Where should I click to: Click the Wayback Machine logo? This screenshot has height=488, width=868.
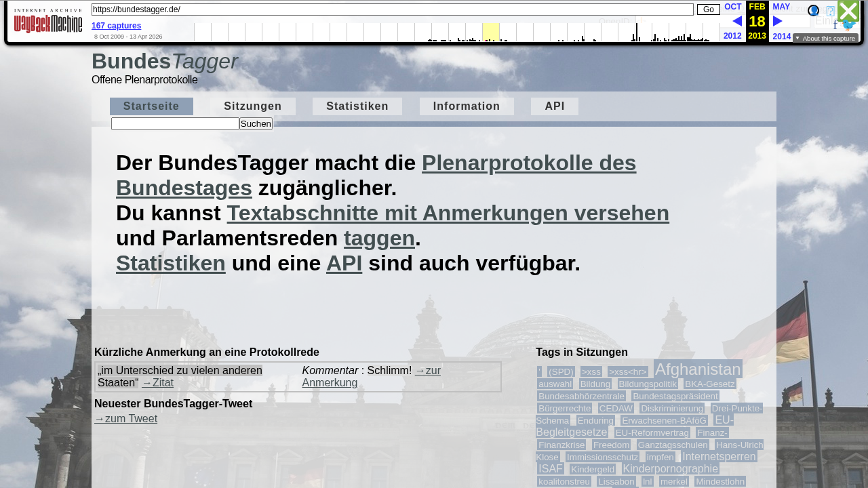47,21
